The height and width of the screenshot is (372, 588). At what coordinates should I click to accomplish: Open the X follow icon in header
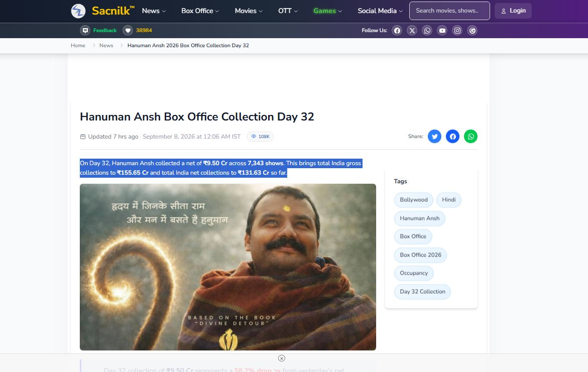coord(412,31)
